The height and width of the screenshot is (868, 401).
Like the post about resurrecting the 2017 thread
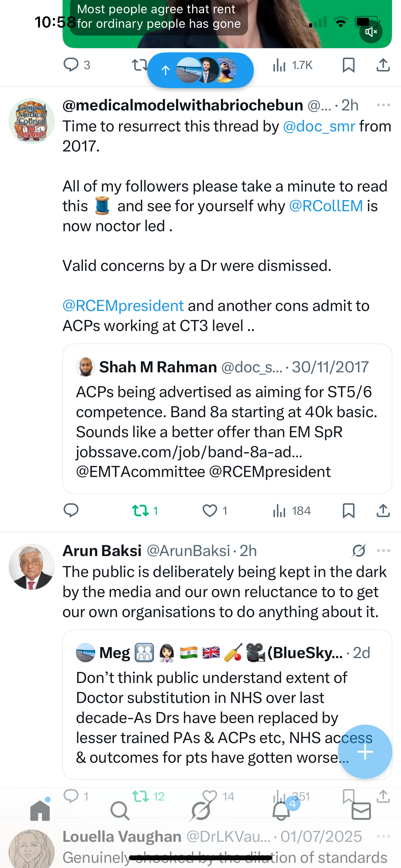click(x=210, y=511)
